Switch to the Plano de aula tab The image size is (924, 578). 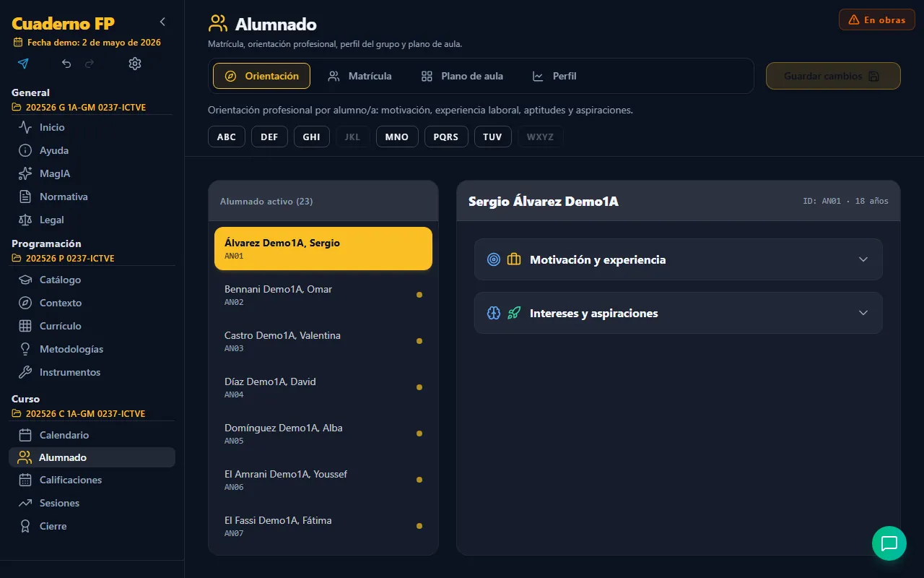tap(463, 76)
